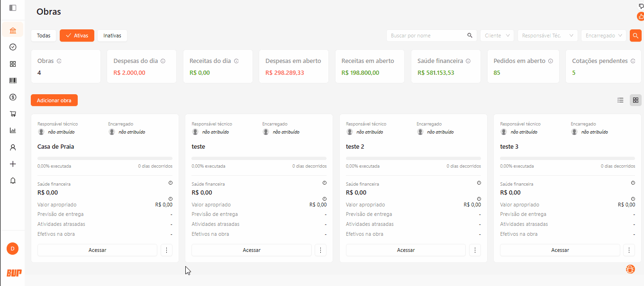This screenshot has width=644, height=286.
Task: Collapse the sidebar panel toggle icon
Action: click(x=13, y=8)
